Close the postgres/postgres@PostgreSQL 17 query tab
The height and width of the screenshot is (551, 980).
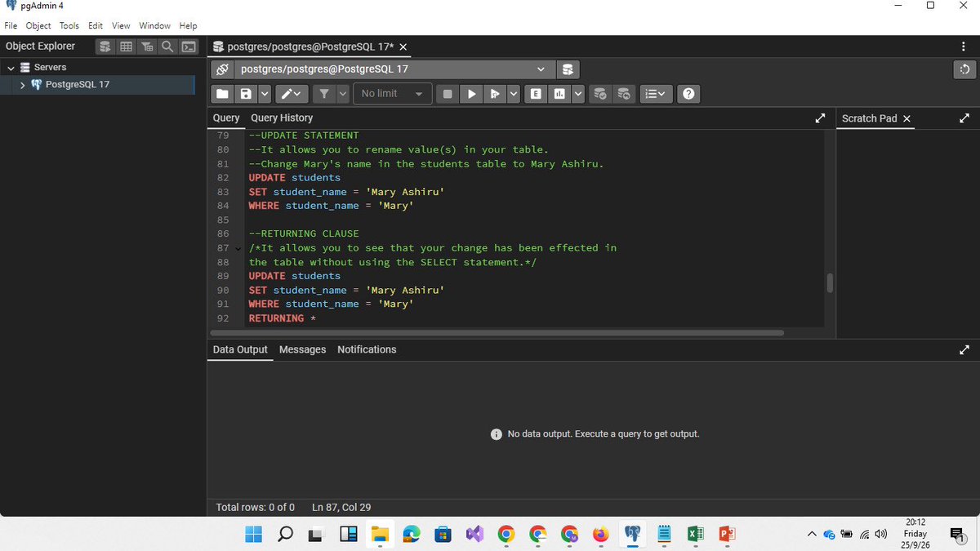(x=403, y=47)
